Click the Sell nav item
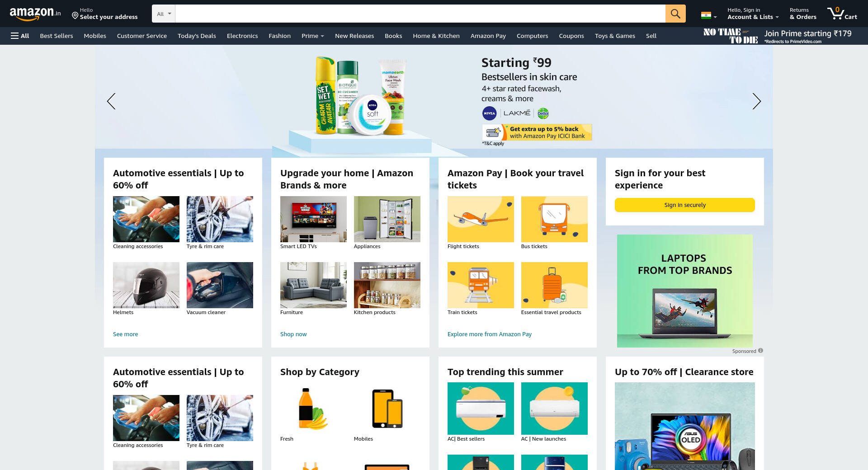This screenshot has height=470, width=868. point(651,36)
